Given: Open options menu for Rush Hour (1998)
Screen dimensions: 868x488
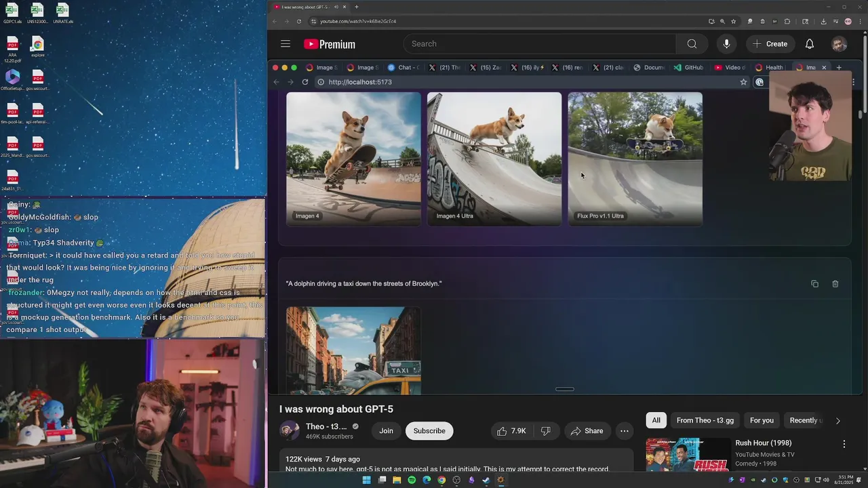Looking at the screenshot, I should coord(844,444).
